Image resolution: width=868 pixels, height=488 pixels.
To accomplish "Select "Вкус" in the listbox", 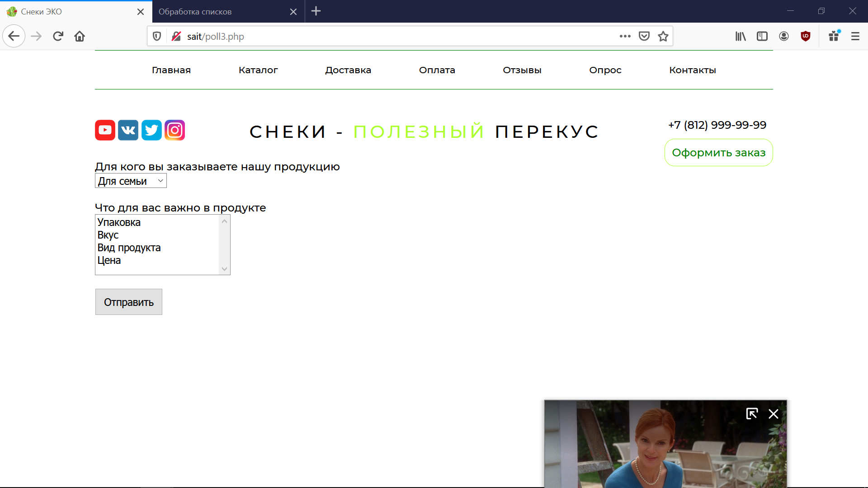I will [x=108, y=235].
